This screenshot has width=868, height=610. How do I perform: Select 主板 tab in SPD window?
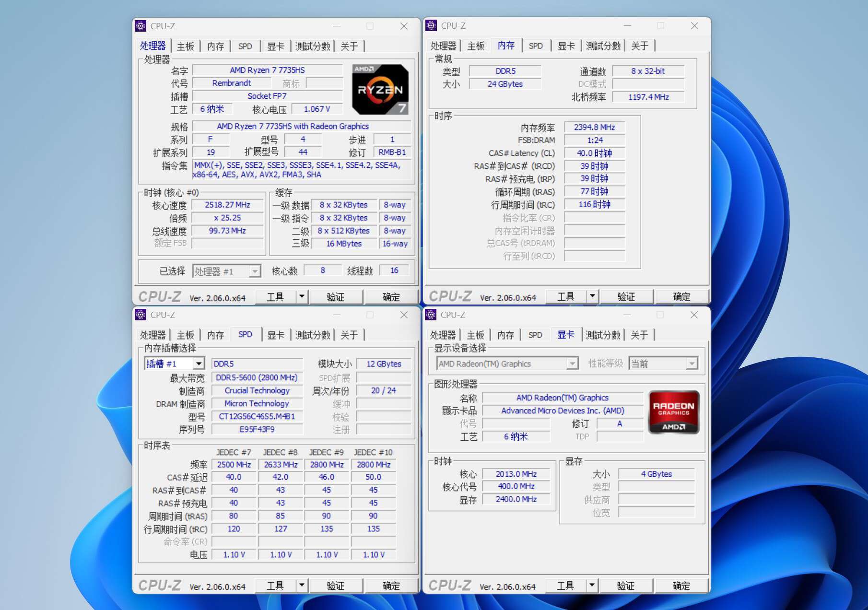click(185, 335)
